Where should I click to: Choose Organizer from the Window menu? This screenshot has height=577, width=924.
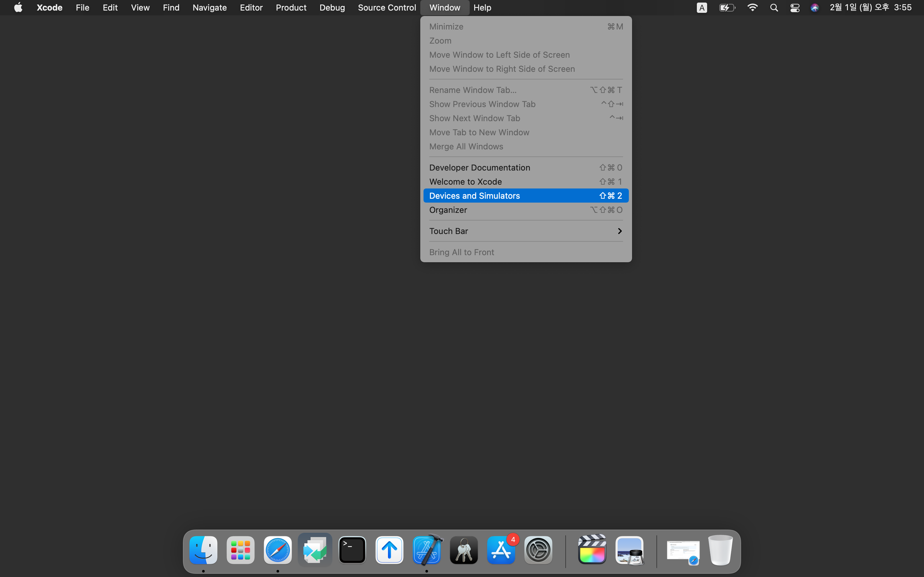tap(526, 210)
